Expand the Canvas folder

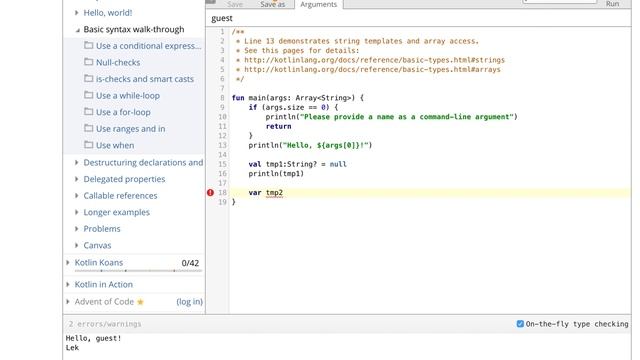pyautogui.click(x=76, y=245)
